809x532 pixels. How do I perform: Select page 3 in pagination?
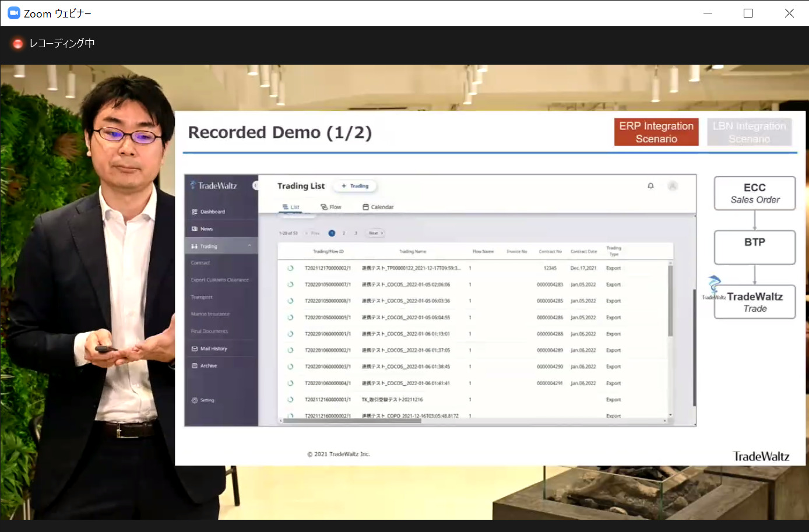[356, 233]
